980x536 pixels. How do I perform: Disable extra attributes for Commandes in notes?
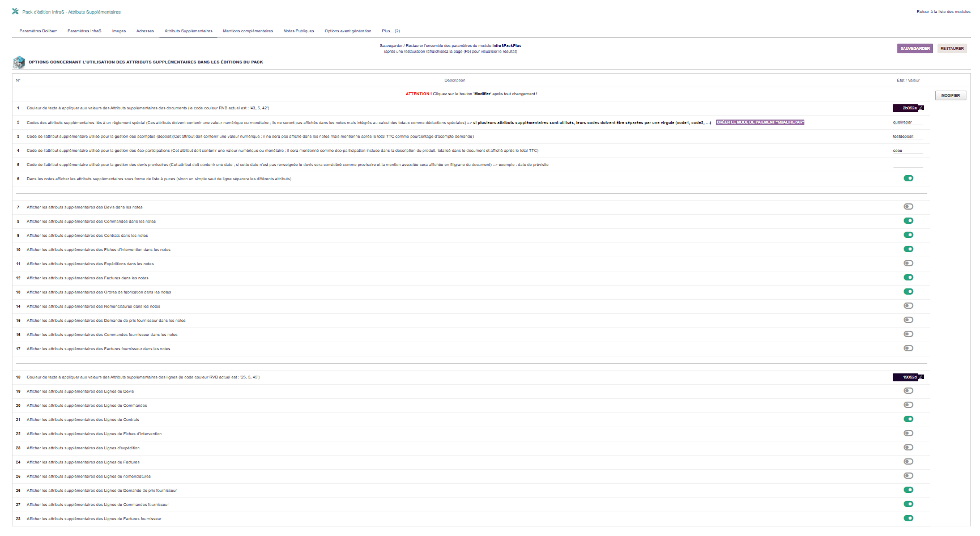(909, 221)
